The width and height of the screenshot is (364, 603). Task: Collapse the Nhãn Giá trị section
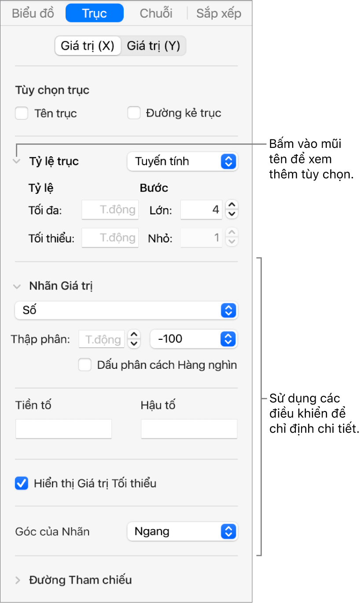[17, 286]
